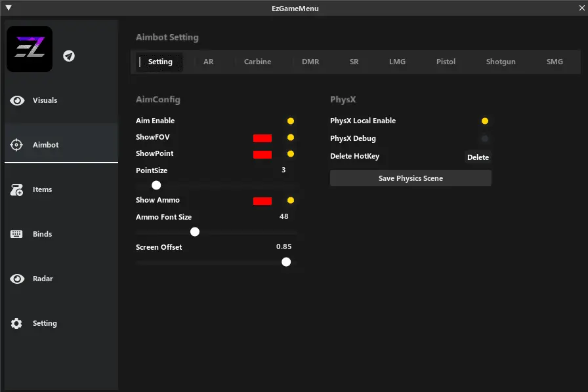Click the EZ logo image
Screen dimensions: 588x392
pos(30,49)
